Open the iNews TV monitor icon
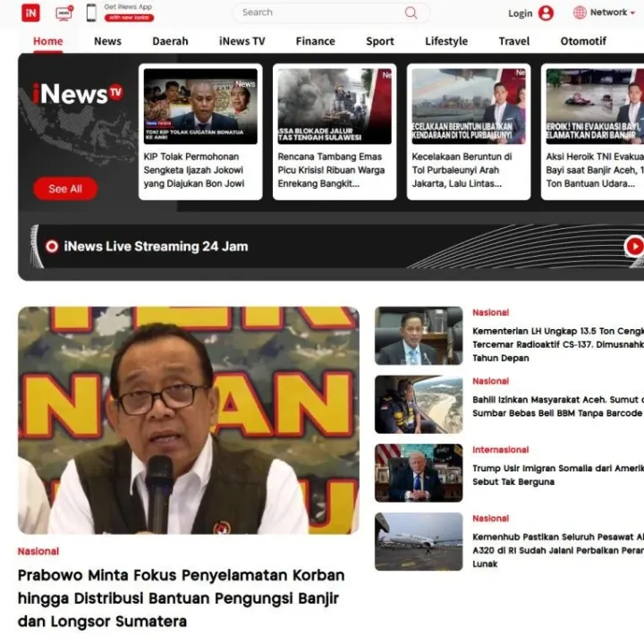 [64, 13]
